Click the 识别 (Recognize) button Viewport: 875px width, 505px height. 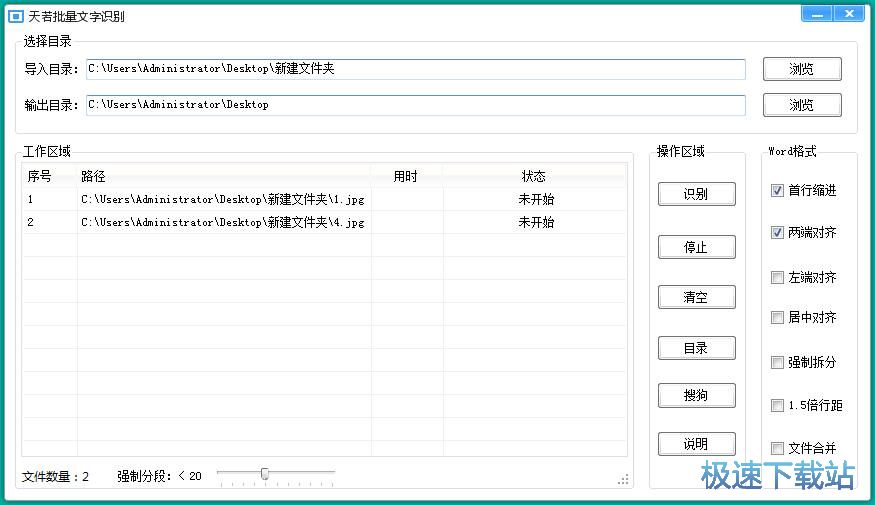click(696, 194)
